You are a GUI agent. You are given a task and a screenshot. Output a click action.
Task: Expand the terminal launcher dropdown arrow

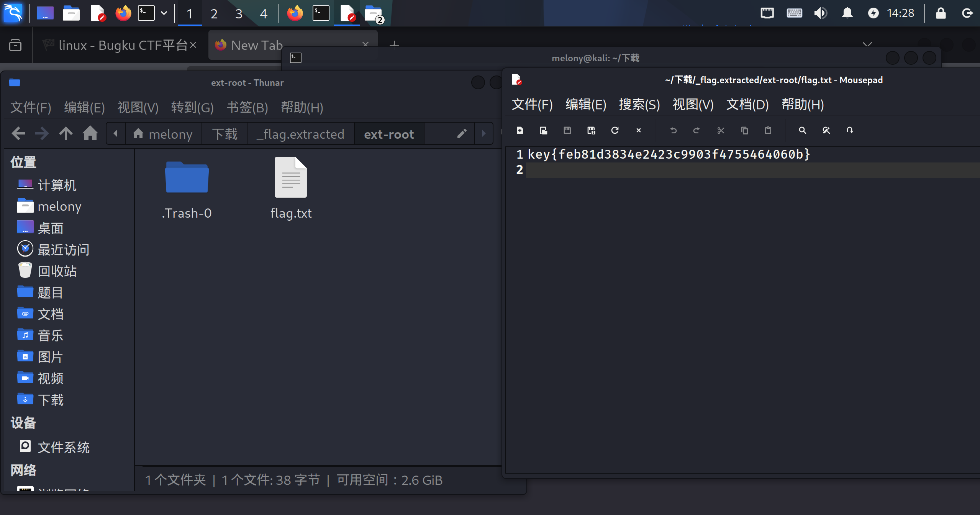pos(164,13)
